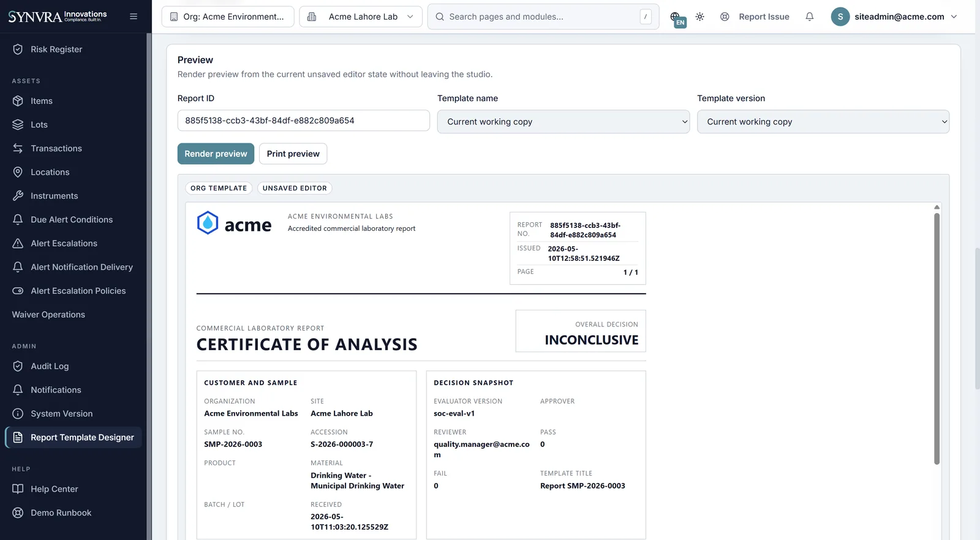Click the Demo Runbook lifebuoy icon
980x540 pixels.
click(x=18, y=513)
